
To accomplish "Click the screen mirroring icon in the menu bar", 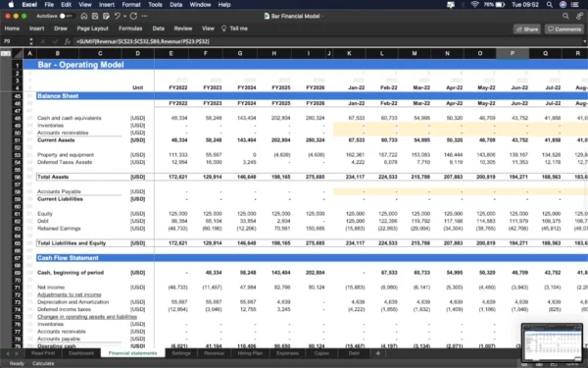I will pos(451,5).
